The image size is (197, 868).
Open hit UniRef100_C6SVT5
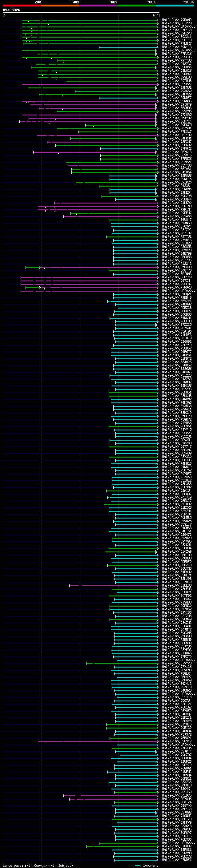(177, 155)
